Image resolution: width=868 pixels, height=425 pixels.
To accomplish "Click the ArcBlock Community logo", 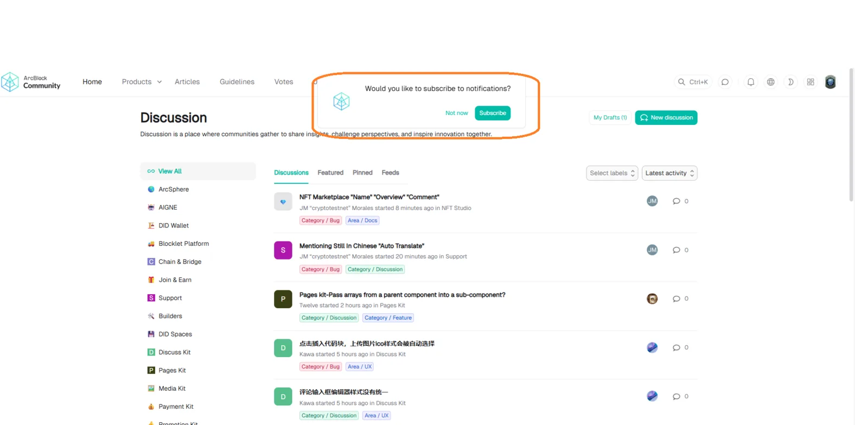I will point(31,82).
